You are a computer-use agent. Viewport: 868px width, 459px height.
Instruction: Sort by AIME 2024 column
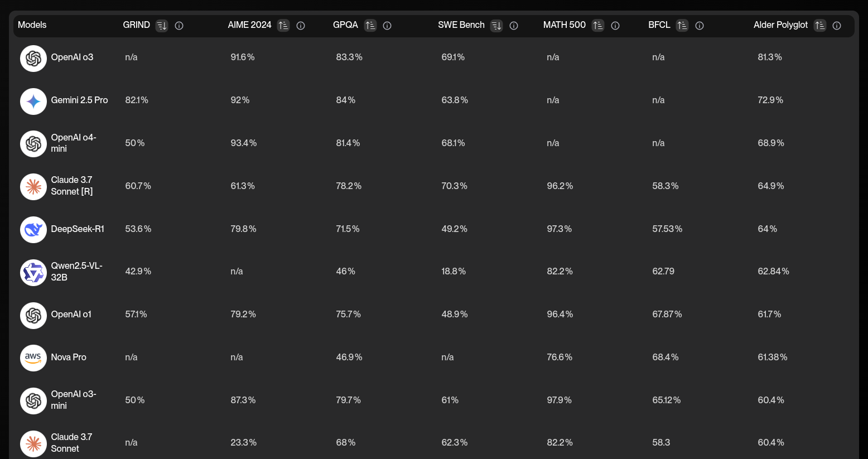(283, 26)
